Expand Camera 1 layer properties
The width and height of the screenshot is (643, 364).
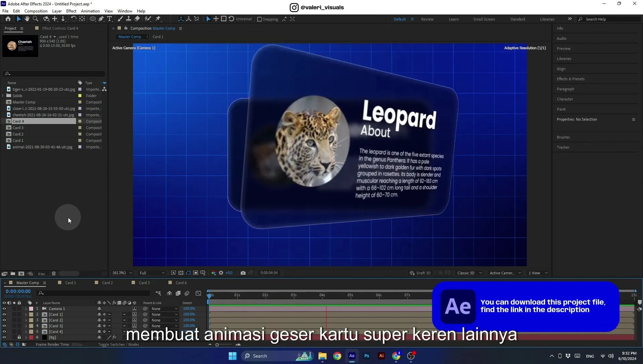[x=26, y=309]
